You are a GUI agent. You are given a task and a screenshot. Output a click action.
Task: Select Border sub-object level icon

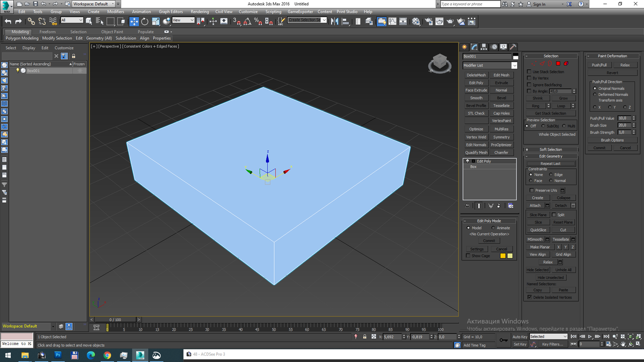click(x=550, y=63)
